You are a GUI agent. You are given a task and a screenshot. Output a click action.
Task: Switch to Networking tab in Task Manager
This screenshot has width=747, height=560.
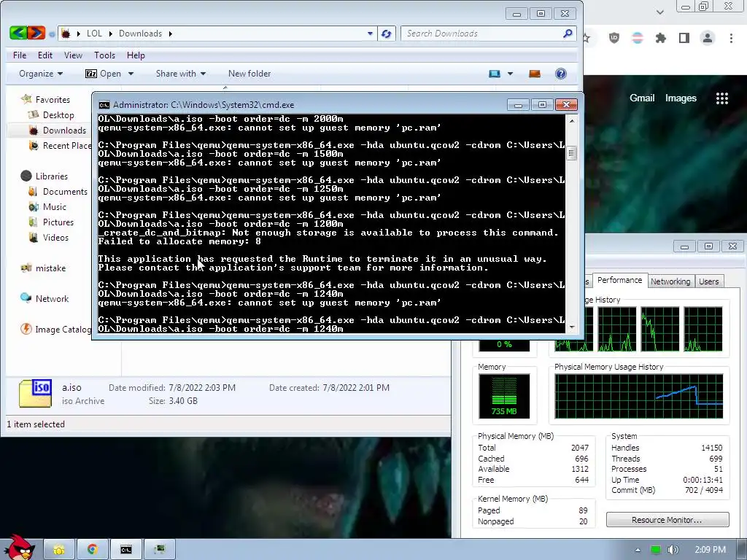pyautogui.click(x=670, y=281)
